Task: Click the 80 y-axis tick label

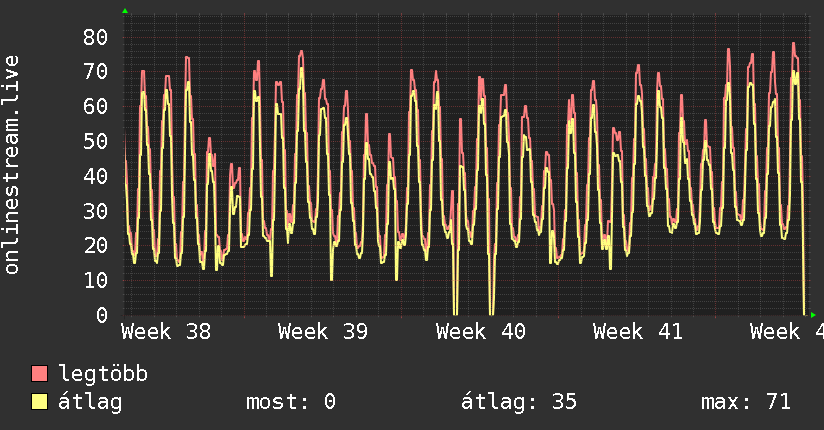Action: [x=96, y=37]
